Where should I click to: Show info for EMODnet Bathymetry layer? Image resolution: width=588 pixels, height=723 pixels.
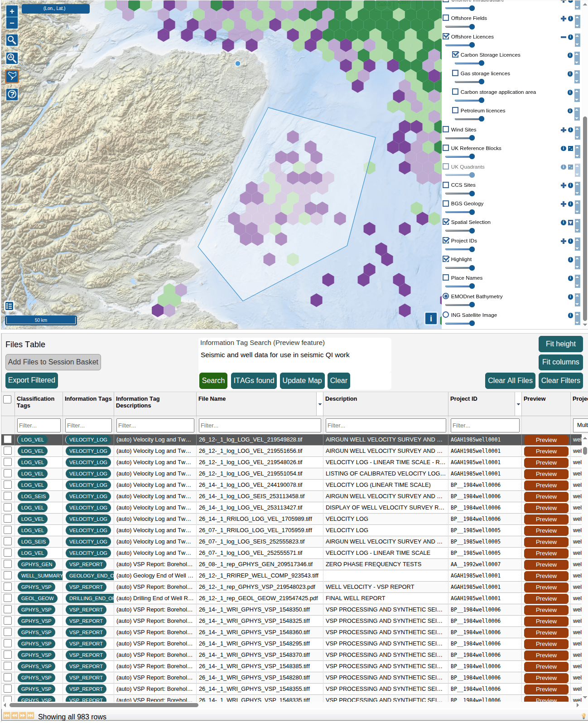[570, 297]
